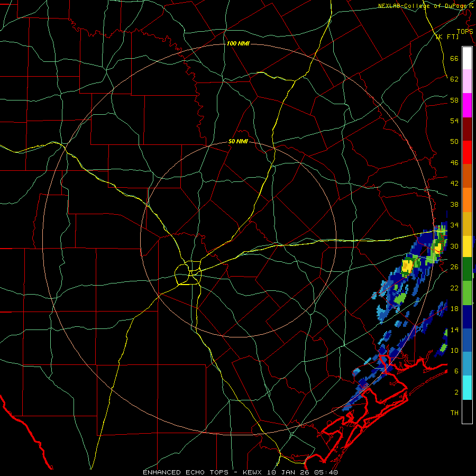Click the legend value "18"
This screenshot has height=476, width=476.
(454, 309)
